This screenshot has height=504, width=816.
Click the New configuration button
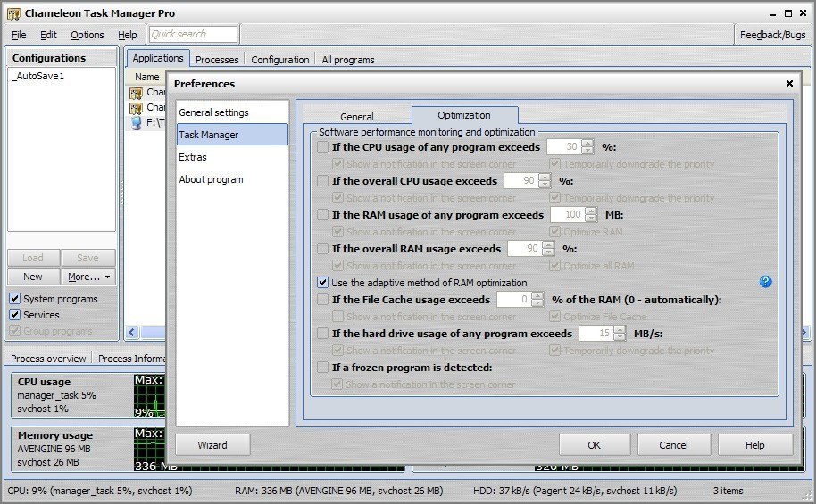pos(33,277)
